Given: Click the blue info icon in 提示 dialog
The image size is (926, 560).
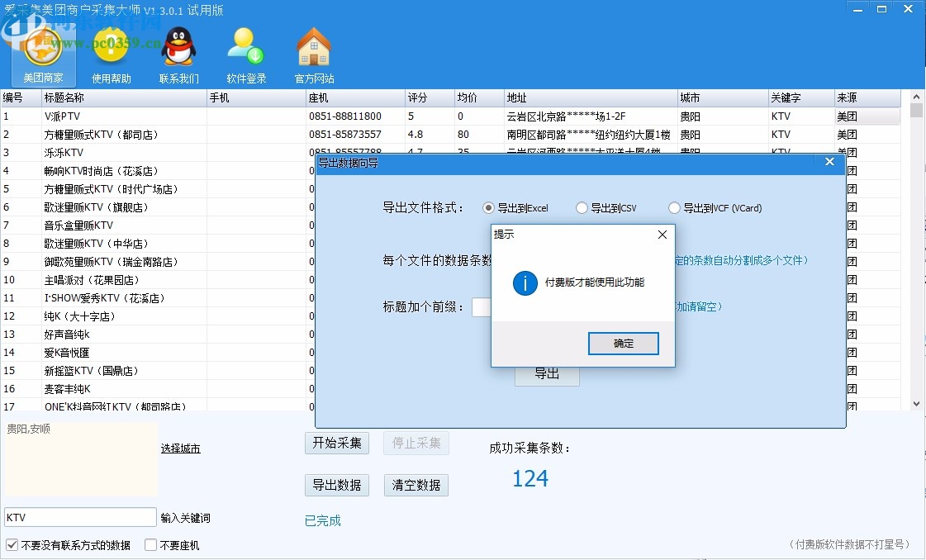Looking at the screenshot, I should pos(526,282).
